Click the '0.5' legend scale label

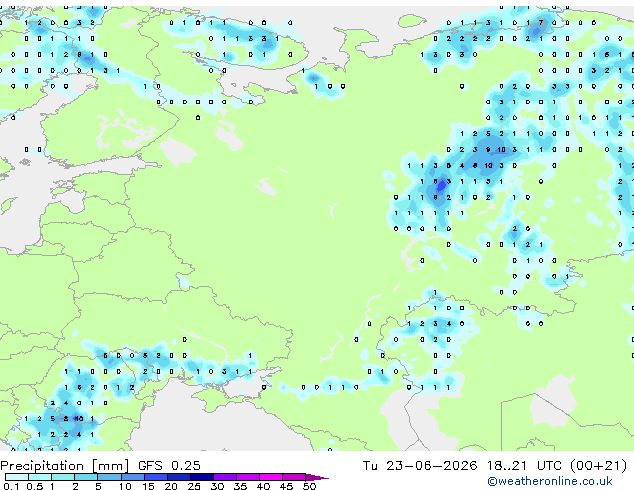click(35, 486)
